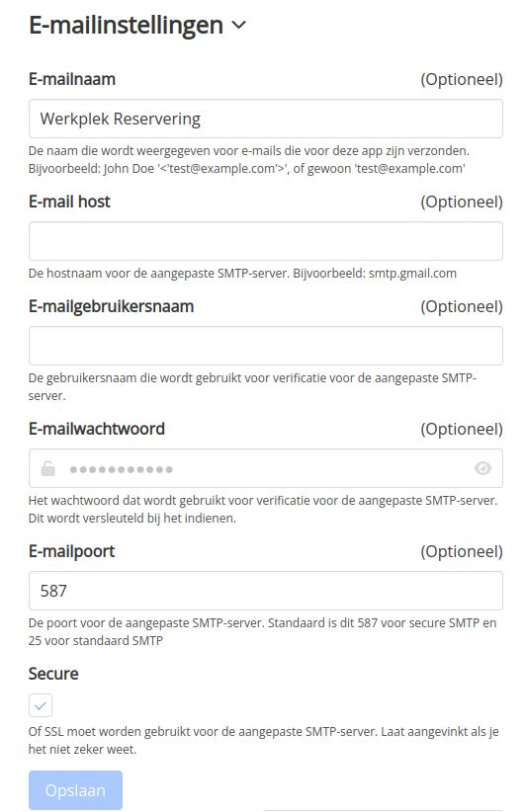The width and height of the screenshot is (524, 812).
Task: Click the E-mailwachtwoord password field
Action: (265, 468)
